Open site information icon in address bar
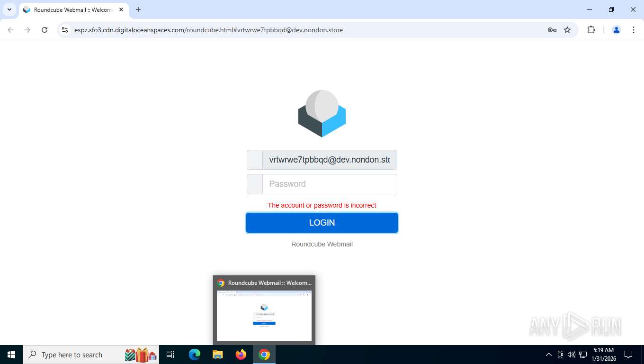The image size is (644, 364). 65,30
